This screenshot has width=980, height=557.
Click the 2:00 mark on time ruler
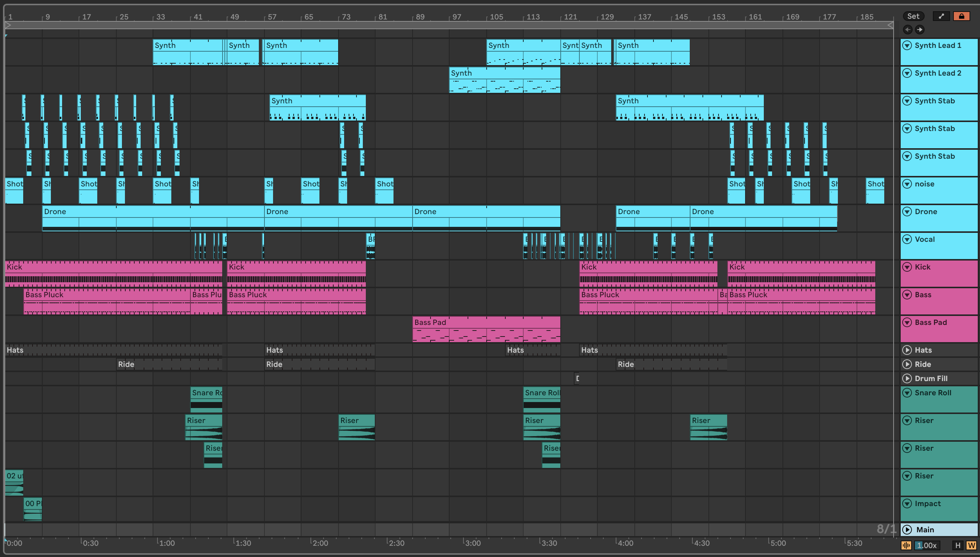[x=320, y=543]
